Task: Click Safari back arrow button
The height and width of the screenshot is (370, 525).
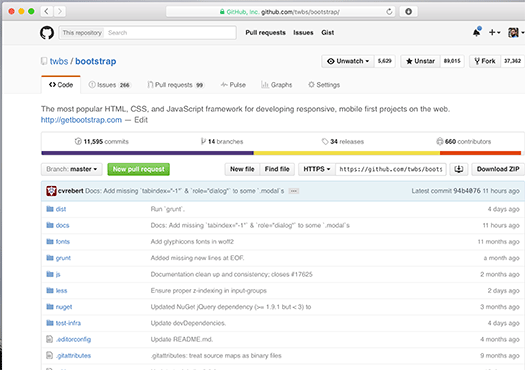Action: pos(47,12)
